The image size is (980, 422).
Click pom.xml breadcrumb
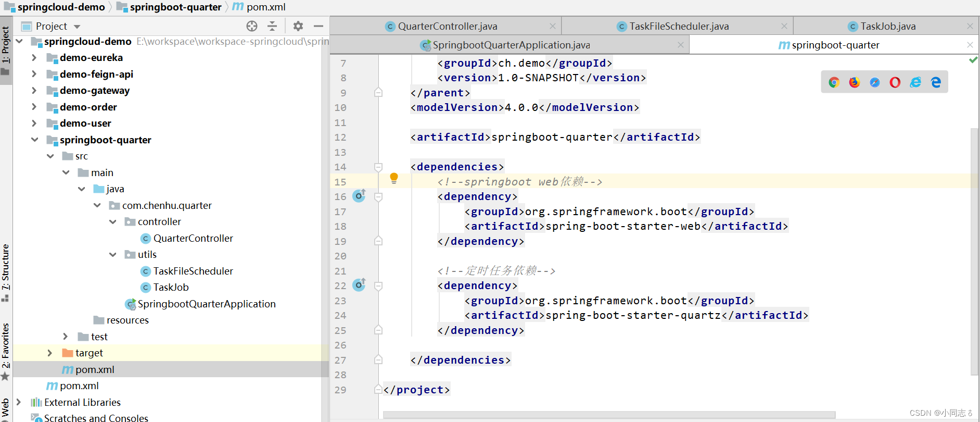259,7
